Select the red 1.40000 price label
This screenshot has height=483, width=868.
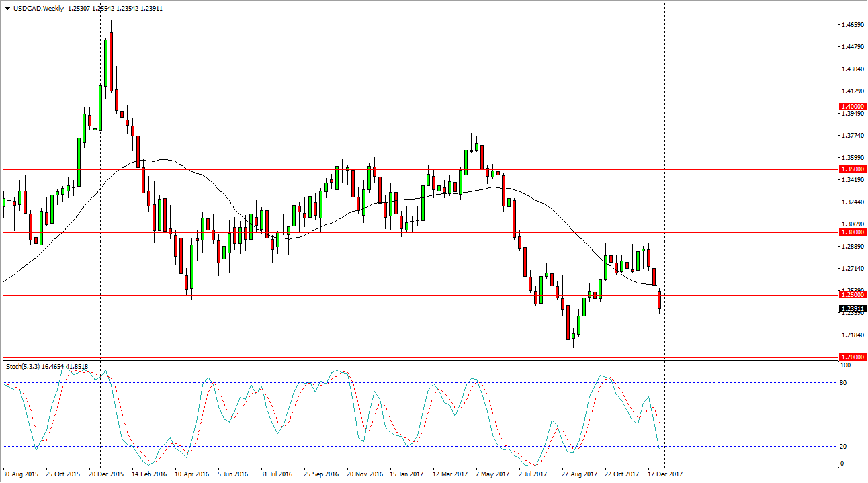[853, 107]
